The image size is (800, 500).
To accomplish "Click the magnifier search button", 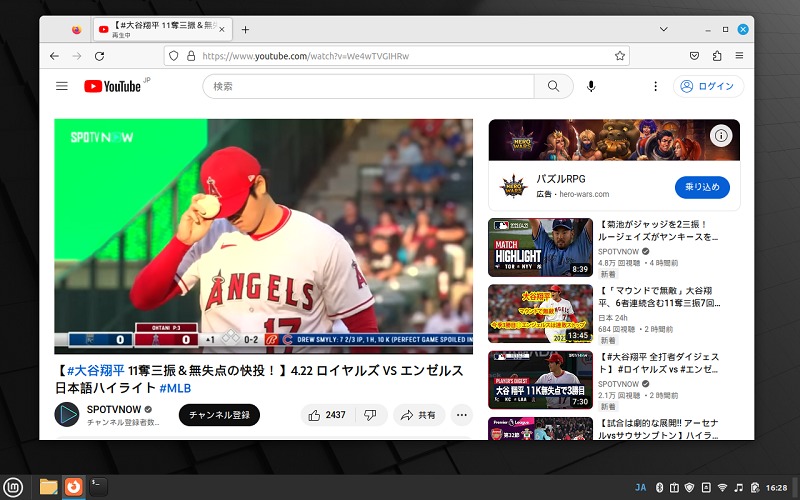I will 554,86.
